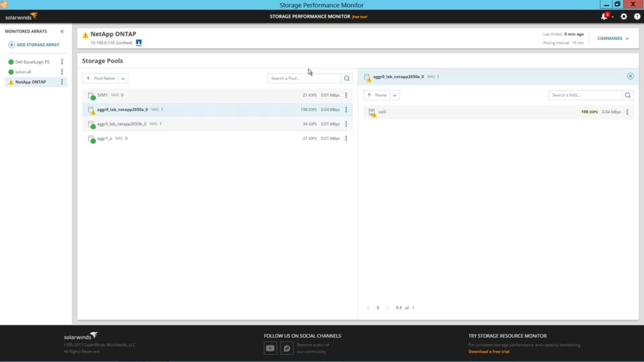This screenshot has height=362, width=644.
Task: Open the options menu for Dell EqualLogic PS
Action: click(62, 62)
